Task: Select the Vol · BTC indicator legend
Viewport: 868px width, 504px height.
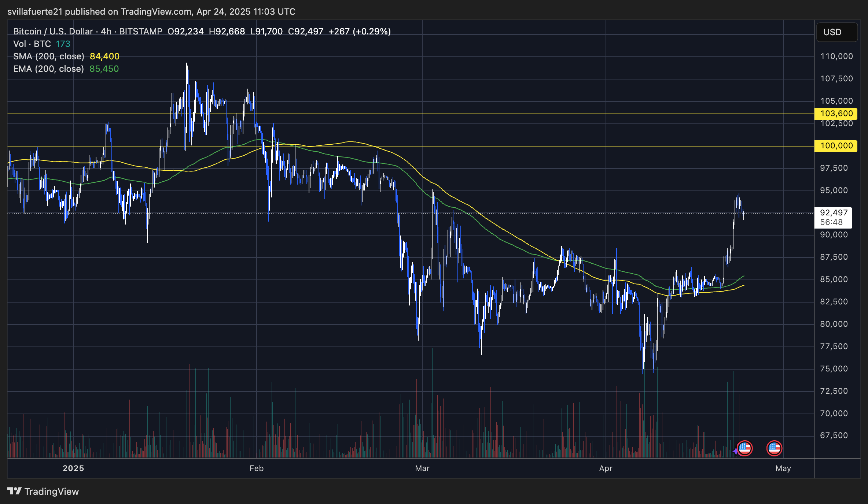Action: click(32, 44)
